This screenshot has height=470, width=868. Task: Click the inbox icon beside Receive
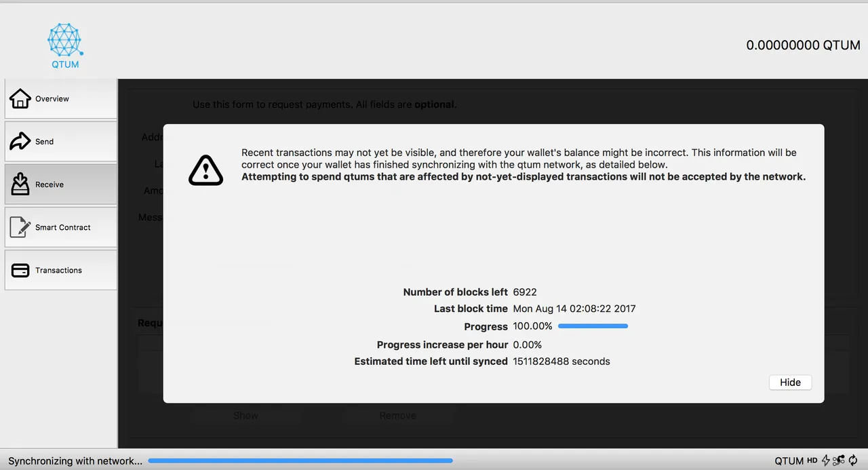click(20, 184)
